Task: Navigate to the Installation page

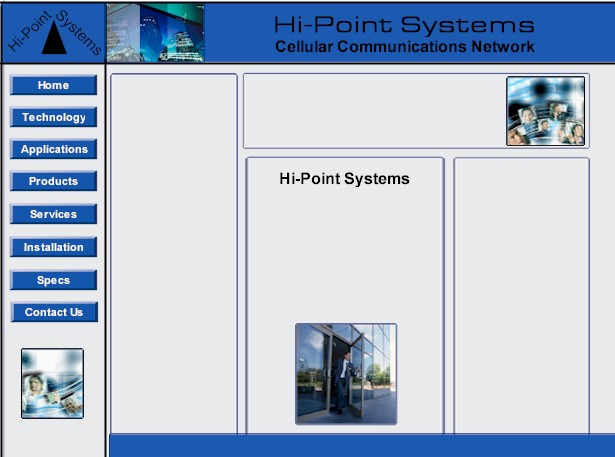Action: (53, 247)
